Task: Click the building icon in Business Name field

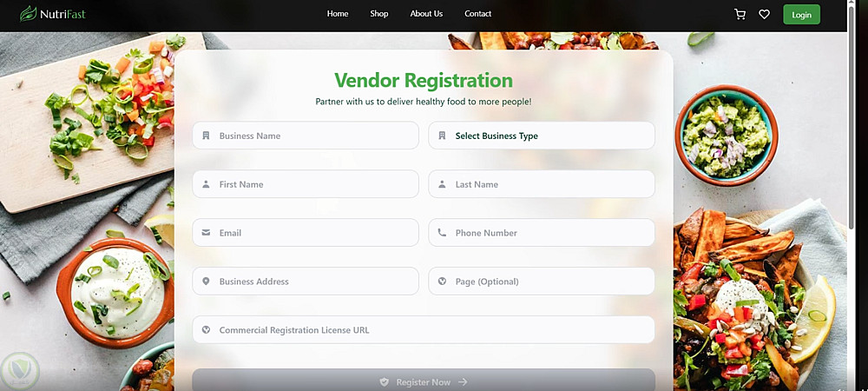Action: (x=206, y=136)
